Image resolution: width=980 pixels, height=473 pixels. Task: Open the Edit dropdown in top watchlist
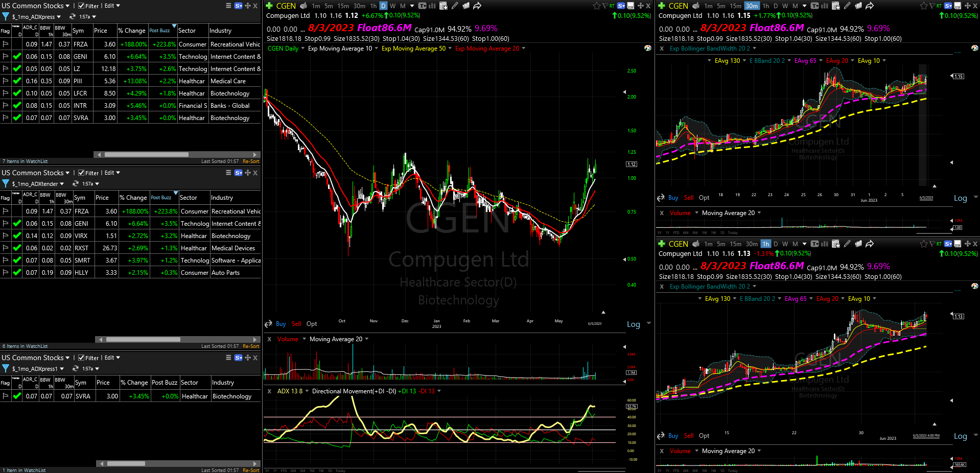coord(112,6)
